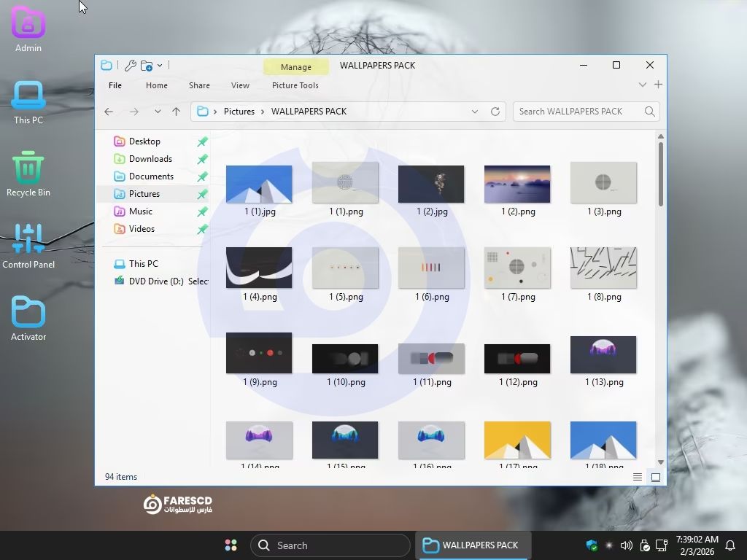Switch to details view in status bar
Image resolution: width=747 pixels, height=560 pixels.
pos(638,477)
